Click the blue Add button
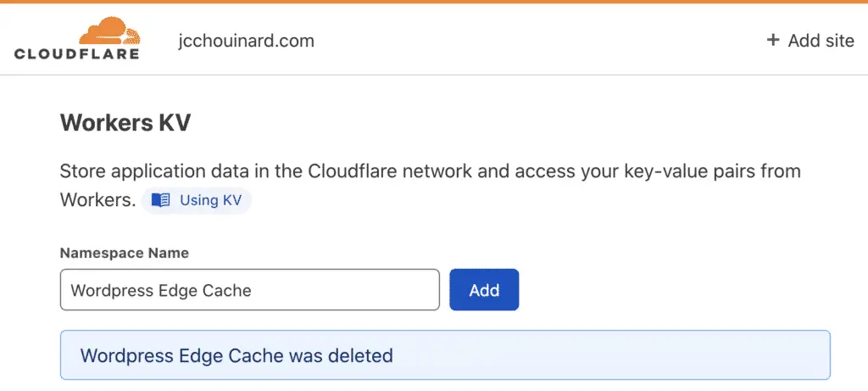The image size is (868, 391). tap(484, 290)
